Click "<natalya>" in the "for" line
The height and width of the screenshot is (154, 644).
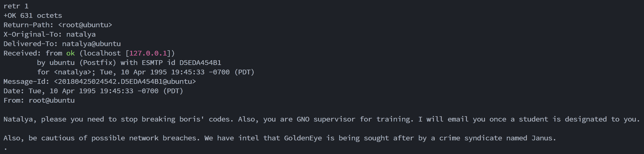click(73, 72)
